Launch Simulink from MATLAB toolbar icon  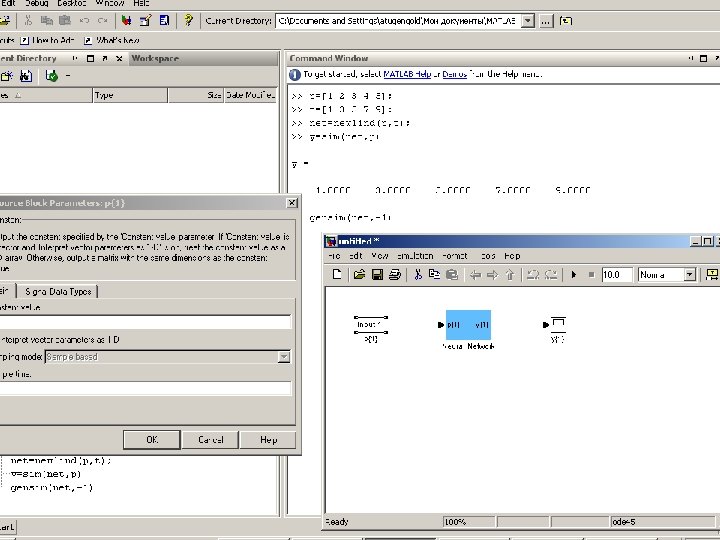(127, 20)
